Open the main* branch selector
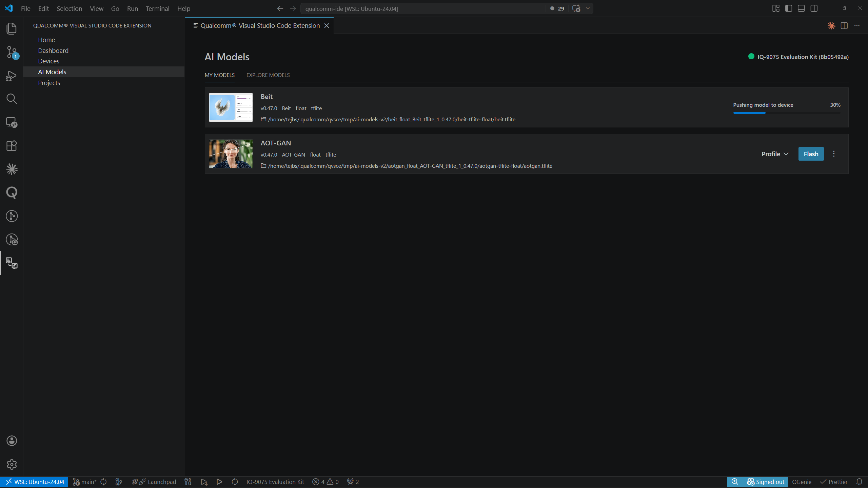 (x=85, y=482)
